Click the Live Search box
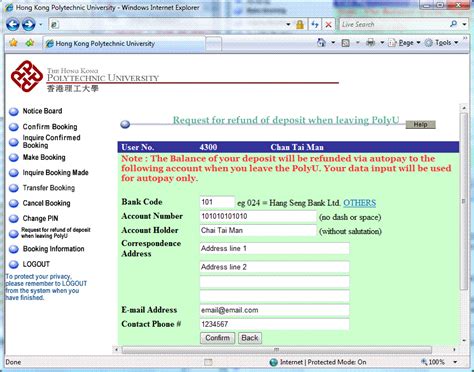The image size is (474, 372). pyautogui.click(x=393, y=24)
